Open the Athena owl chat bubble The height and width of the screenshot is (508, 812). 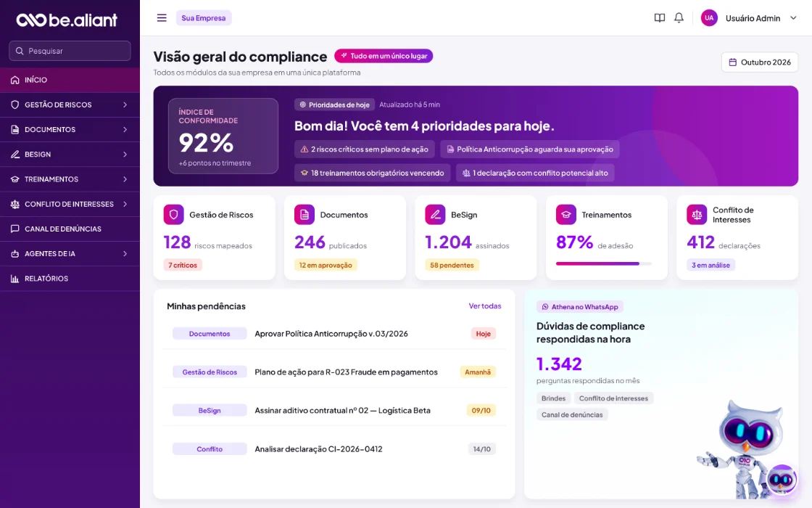tap(782, 480)
